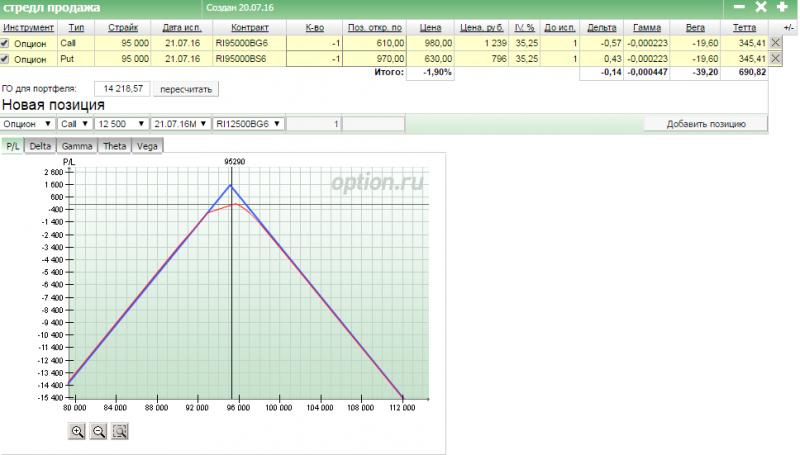This screenshot has width=800, height=455.
Task: Sort by the Дельта column header
Action: pyautogui.click(x=602, y=28)
